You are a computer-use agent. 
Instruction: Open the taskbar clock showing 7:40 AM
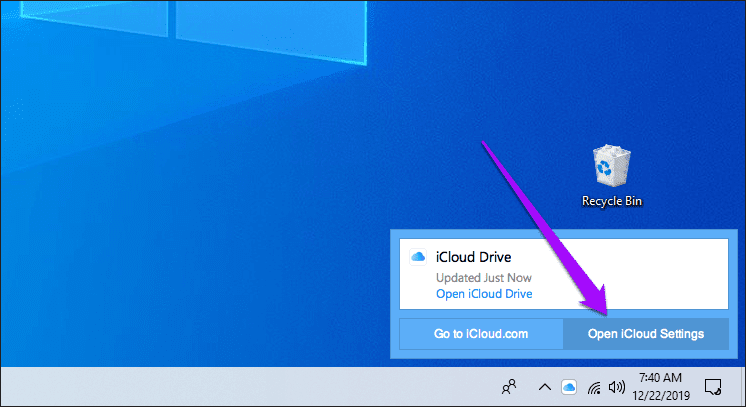661,387
